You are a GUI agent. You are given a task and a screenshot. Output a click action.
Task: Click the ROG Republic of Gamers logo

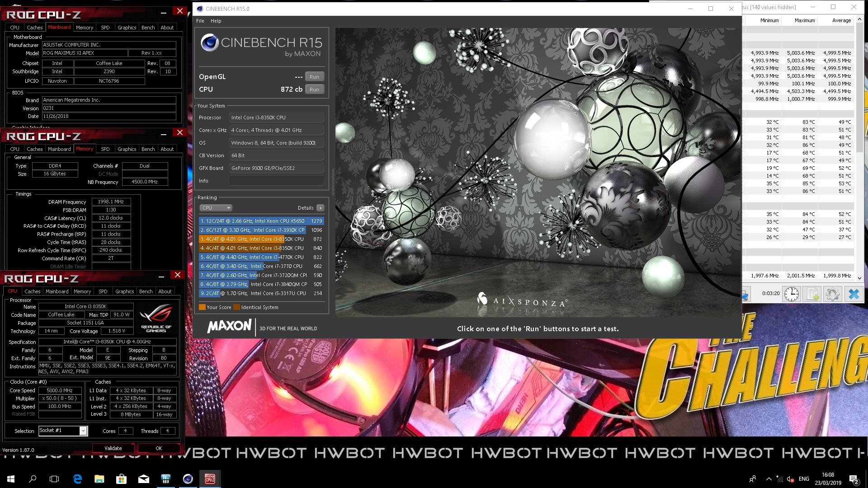[156, 319]
